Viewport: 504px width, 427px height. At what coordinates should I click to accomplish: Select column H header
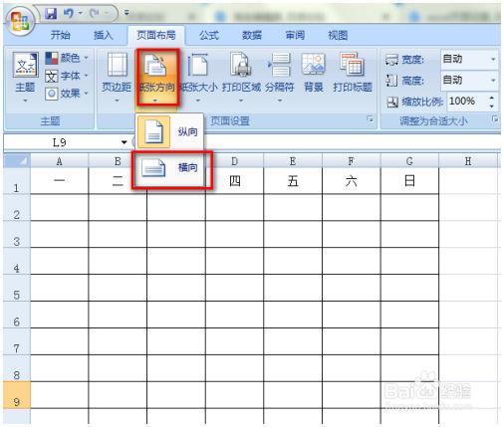click(468, 161)
